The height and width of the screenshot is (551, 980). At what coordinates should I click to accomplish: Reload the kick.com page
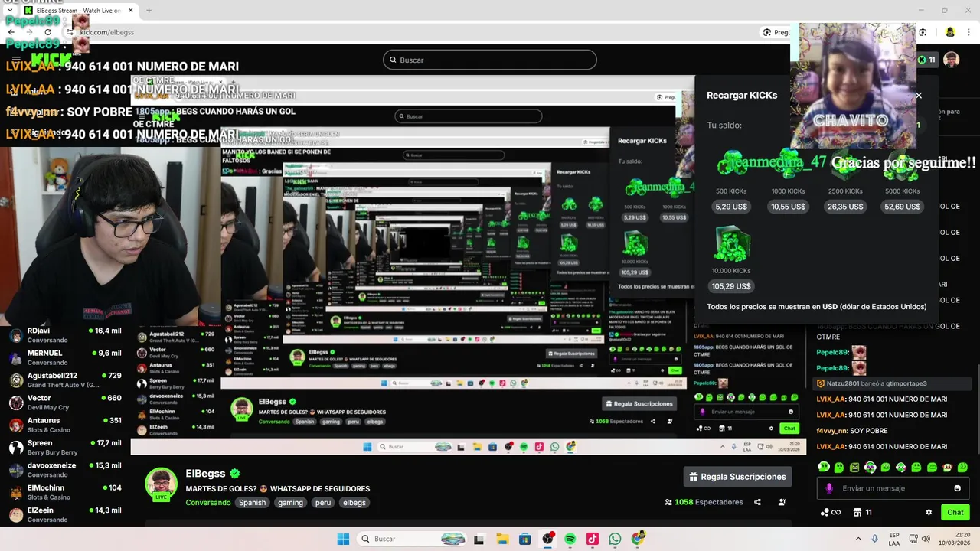click(x=47, y=32)
